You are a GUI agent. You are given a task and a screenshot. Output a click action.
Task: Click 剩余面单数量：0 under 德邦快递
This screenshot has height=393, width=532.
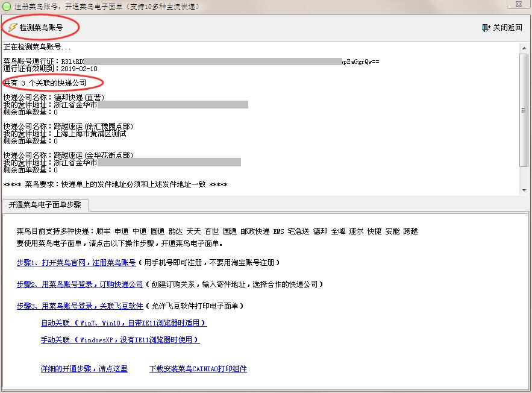31,112
